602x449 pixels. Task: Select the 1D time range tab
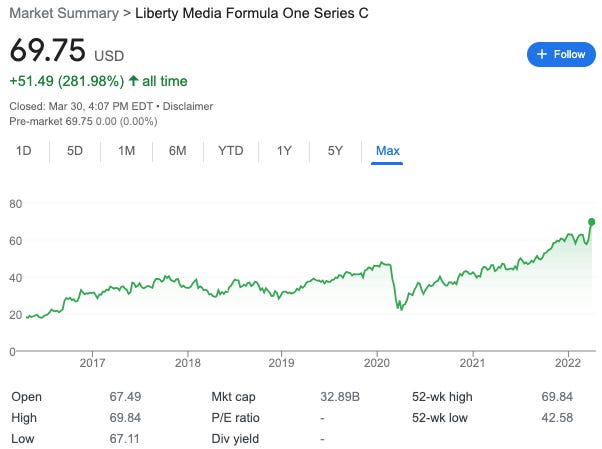(24, 151)
